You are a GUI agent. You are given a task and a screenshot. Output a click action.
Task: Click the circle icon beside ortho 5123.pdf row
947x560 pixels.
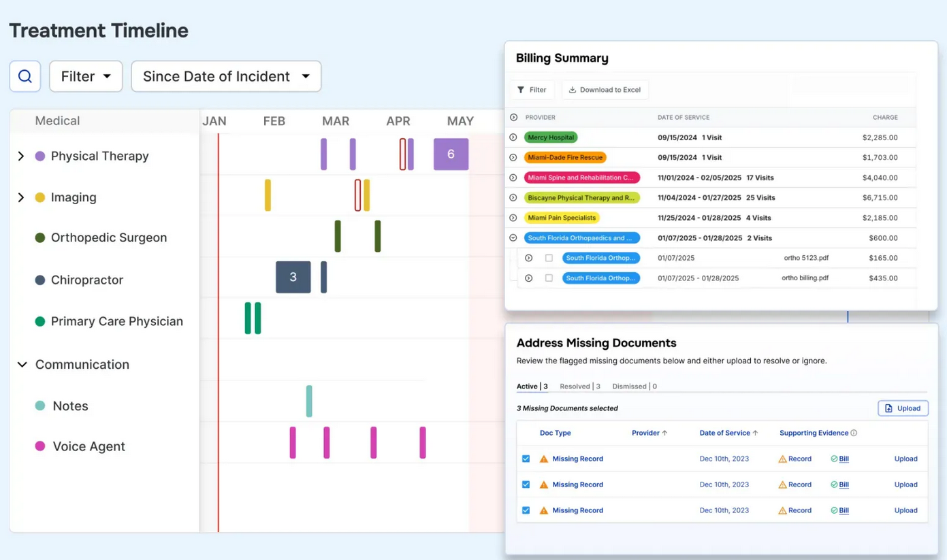tap(528, 258)
